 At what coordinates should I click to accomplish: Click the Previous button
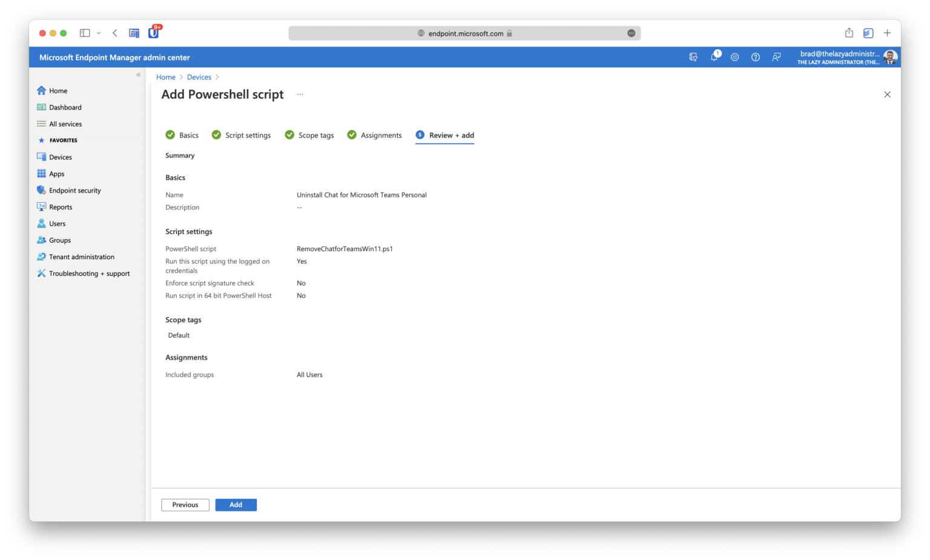[x=185, y=505]
